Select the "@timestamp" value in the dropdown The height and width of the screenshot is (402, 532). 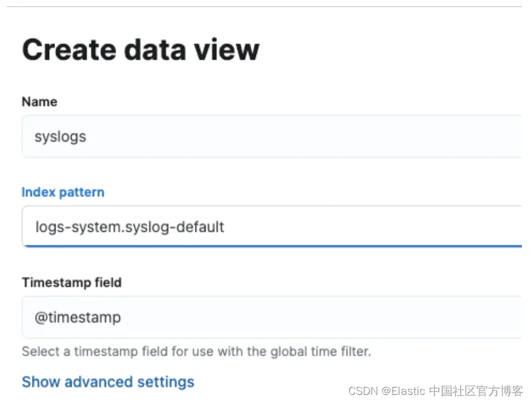[x=78, y=317]
